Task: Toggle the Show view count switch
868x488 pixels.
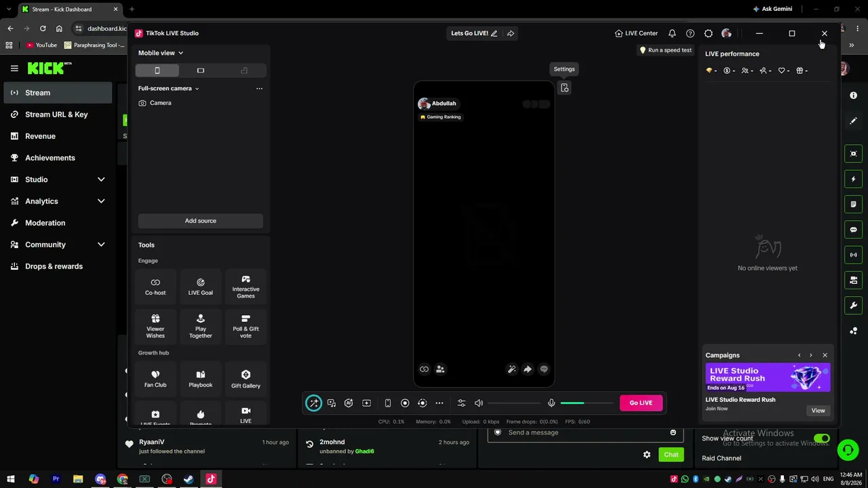Action: coord(822,439)
